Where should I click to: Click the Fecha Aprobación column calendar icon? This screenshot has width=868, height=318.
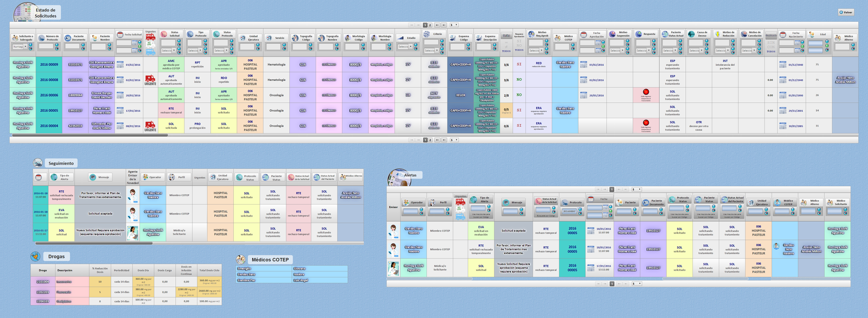pos(584,35)
